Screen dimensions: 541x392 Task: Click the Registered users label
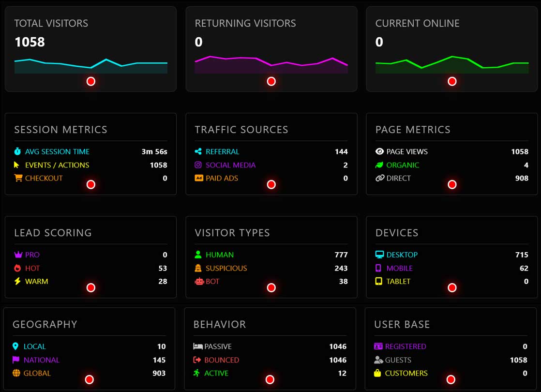(x=406, y=347)
